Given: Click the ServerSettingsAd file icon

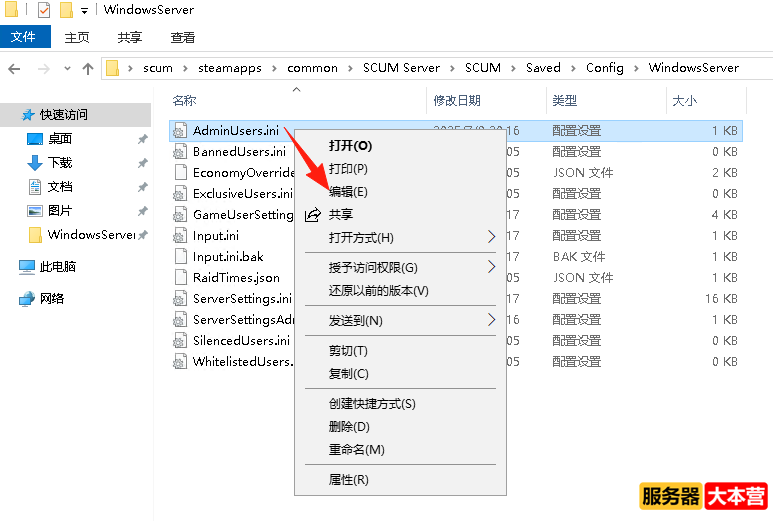Looking at the screenshot, I should [x=180, y=320].
